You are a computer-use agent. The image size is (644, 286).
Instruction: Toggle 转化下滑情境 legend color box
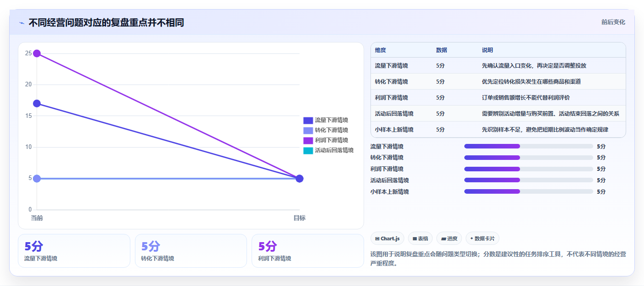click(x=308, y=130)
